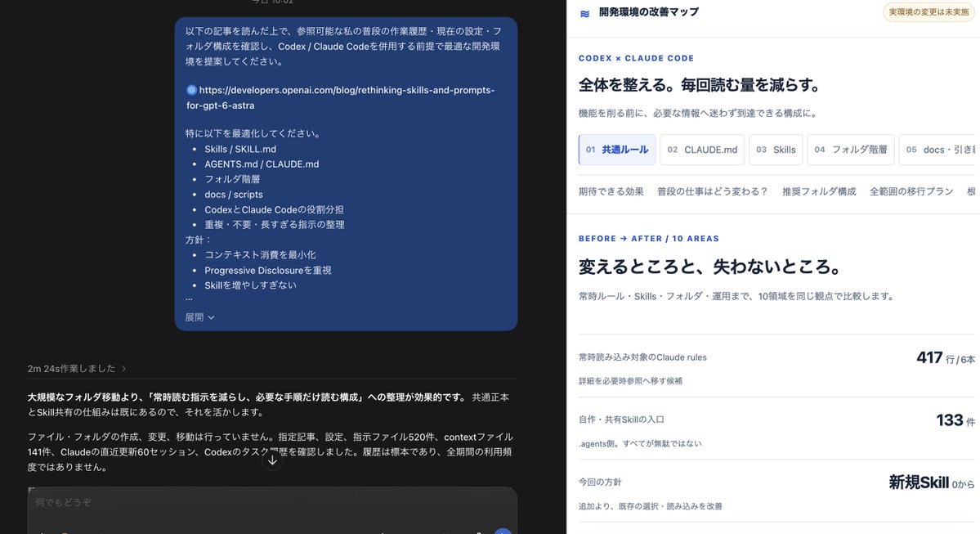Click the bold summary sentence in the reply
This screenshot has width=980, height=534.
coord(247,397)
